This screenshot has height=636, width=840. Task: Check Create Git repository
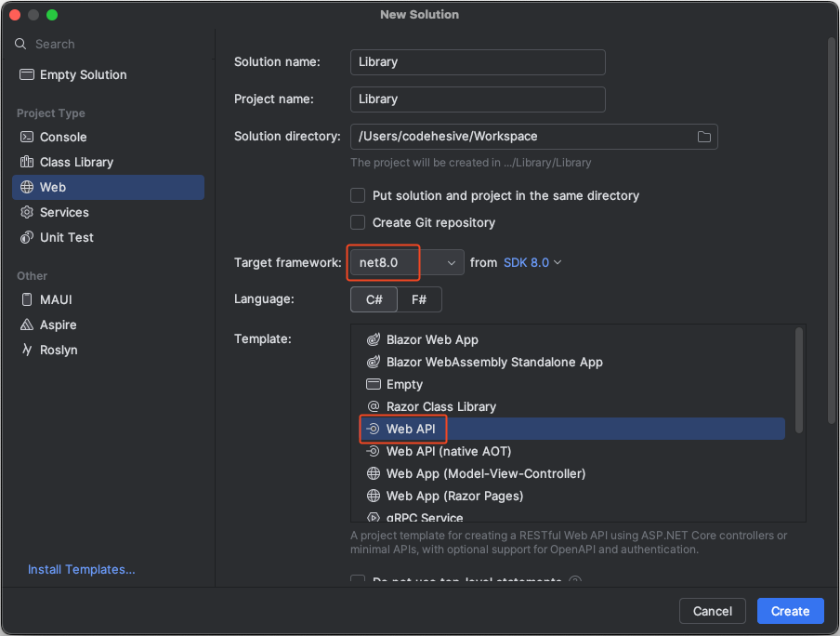click(x=358, y=222)
